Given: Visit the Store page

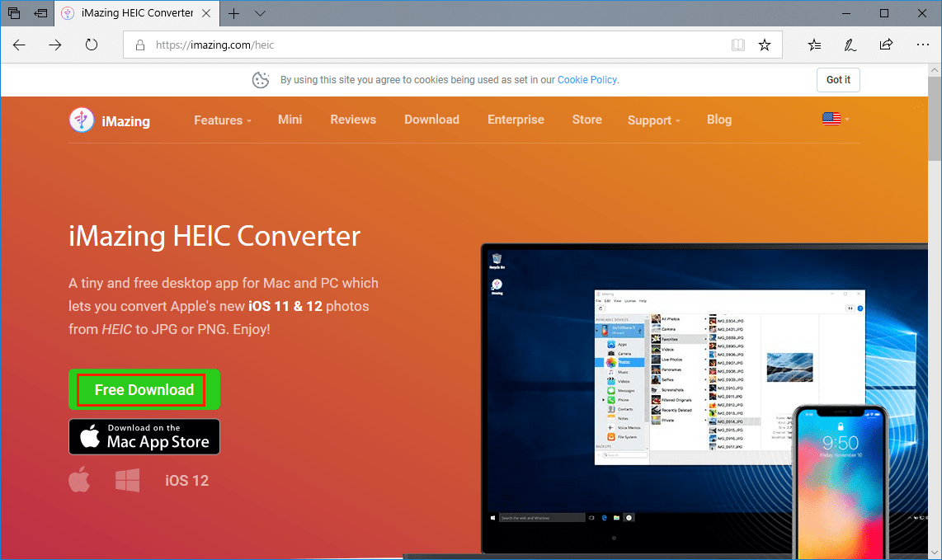Looking at the screenshot, I should (587, 120).
